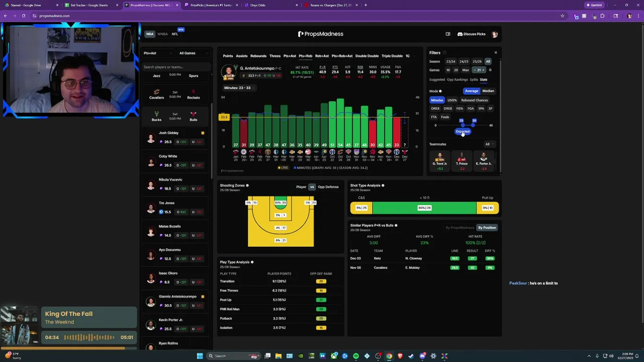Set Mode to Median
The width and height of the screenshot is (644, 362).
point(488,91)
